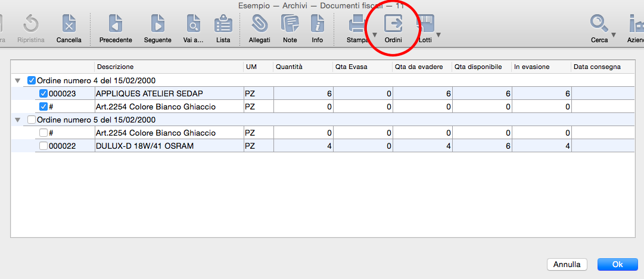Confirm with the Ok button

(x=617, y=264)
